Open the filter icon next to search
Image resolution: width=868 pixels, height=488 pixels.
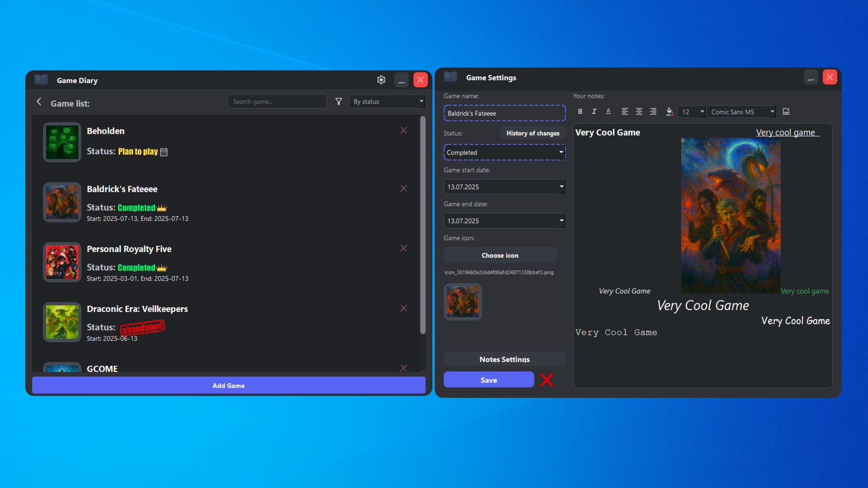pyautogui.click(x=339, y=101)
